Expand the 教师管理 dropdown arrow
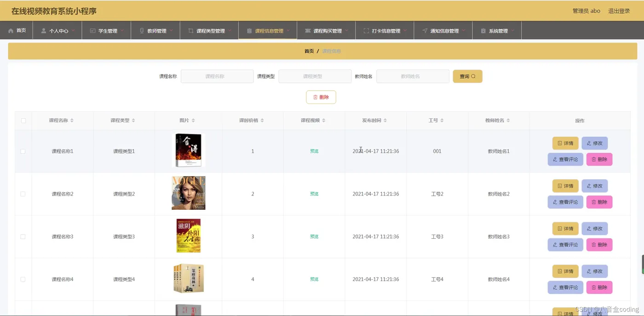The image size is (644, 316). [171, 30]
